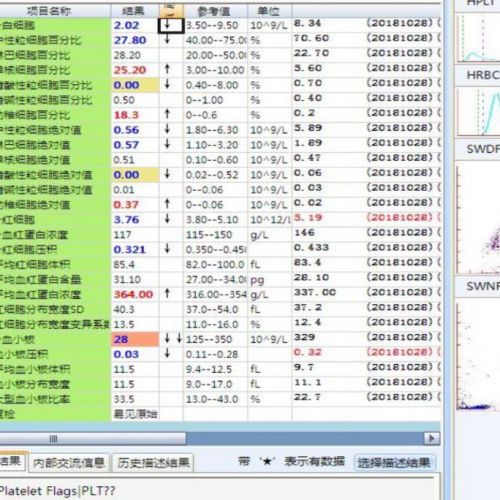Viewport: 500px width, 500px height.
Task: Click the red historical value 5.19
Action: [x=308, y=217]
